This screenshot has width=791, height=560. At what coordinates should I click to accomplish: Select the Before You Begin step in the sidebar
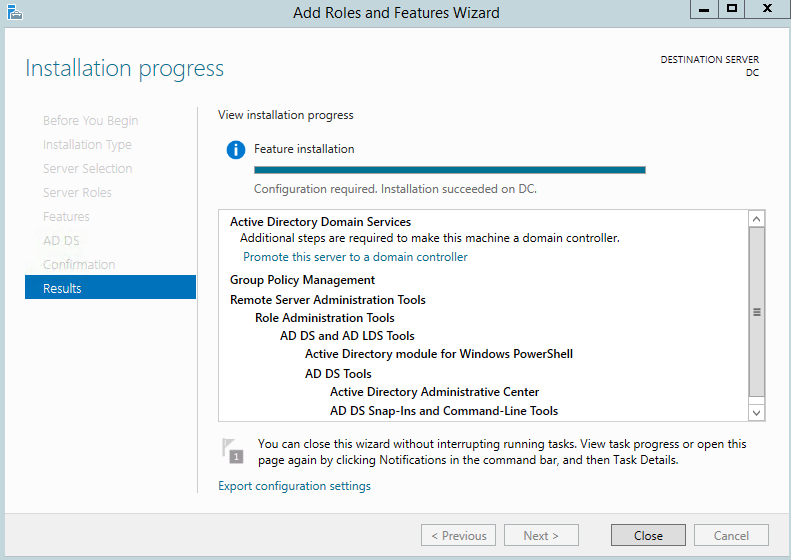tap(90, 121)
